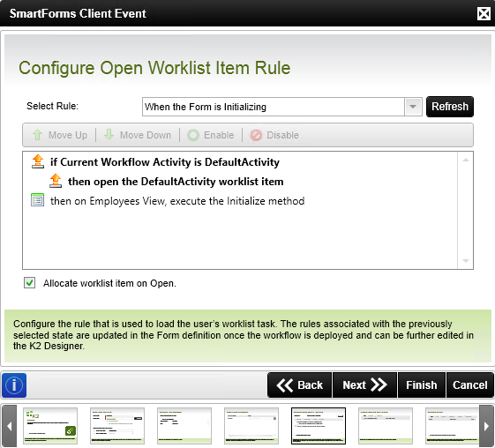The height and width of the screenshot is (448, 495).
Task: Click the Move Down toolbar button
Action: click(138, 135)
